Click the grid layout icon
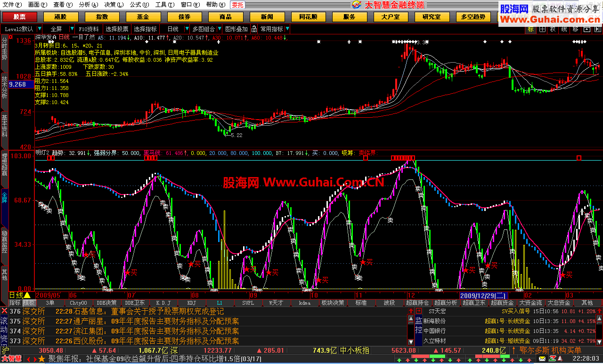603x364 pixels. click(x=542, y=29)
